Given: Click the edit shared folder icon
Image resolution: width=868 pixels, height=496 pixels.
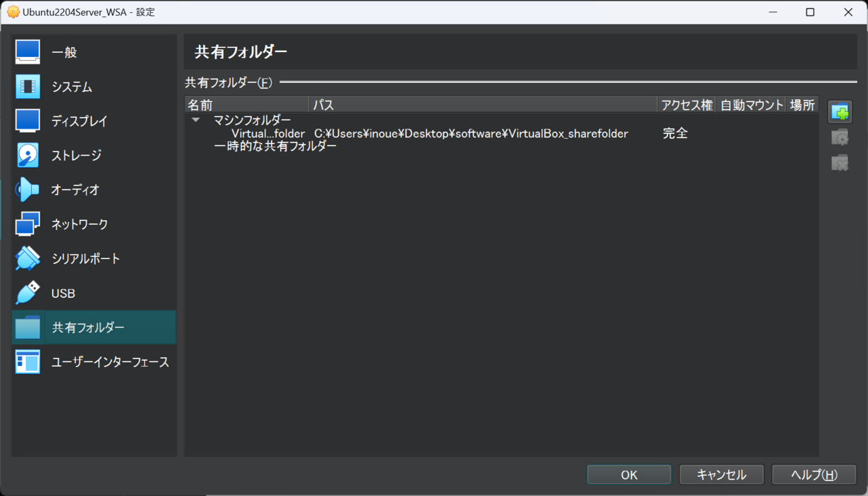Looking at the screenshot, I should click(840, 137).
